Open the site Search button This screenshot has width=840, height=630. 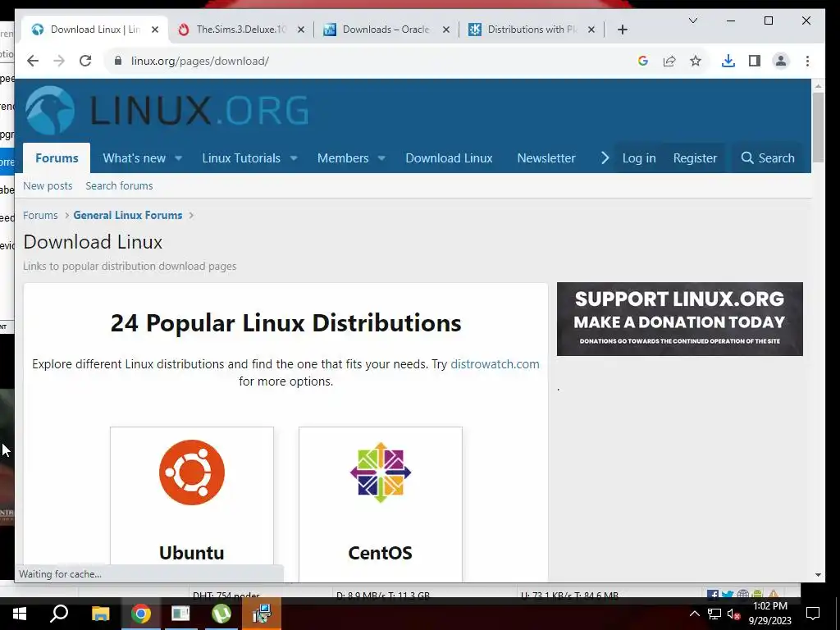(x=767, y=158)
